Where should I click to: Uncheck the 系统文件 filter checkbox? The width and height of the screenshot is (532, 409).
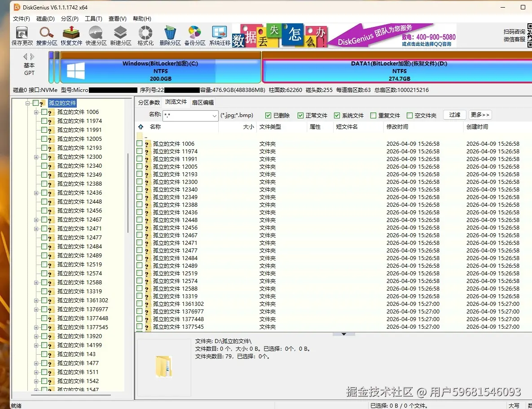point(337,116)
